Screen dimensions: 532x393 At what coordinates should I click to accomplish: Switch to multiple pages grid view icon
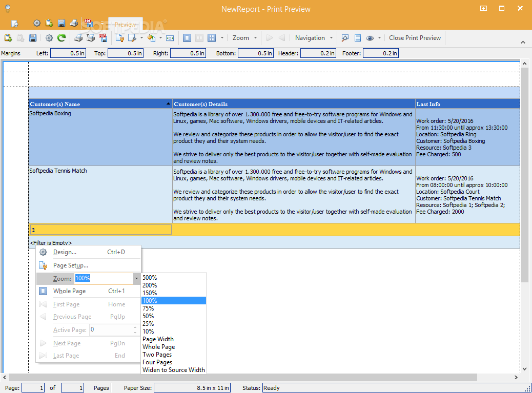(x=212, y=38)
